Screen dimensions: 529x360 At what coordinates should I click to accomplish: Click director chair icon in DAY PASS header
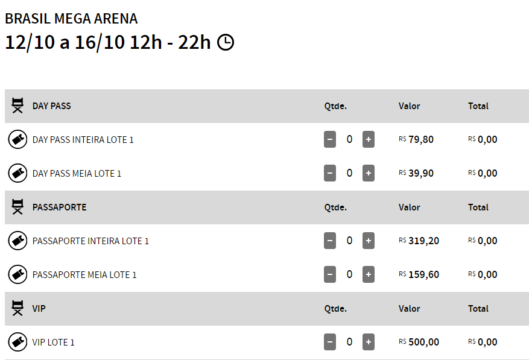[18, 106]
